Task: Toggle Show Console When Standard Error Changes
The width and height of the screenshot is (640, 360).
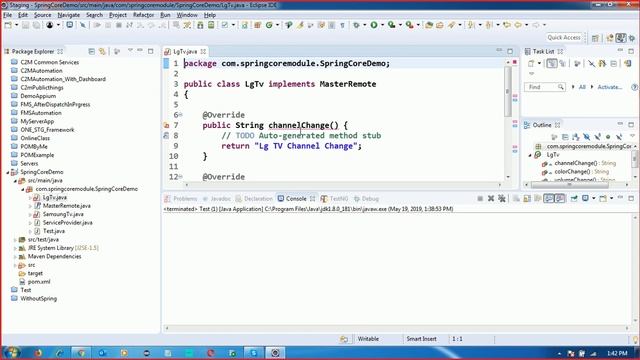Action: tap(560, 199)
